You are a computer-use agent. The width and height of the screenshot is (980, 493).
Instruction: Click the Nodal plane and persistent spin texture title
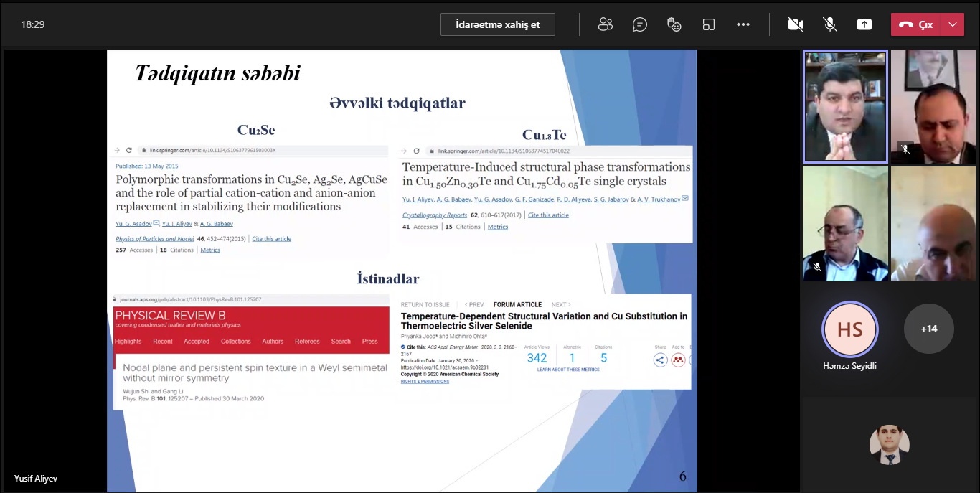point(255,373)
